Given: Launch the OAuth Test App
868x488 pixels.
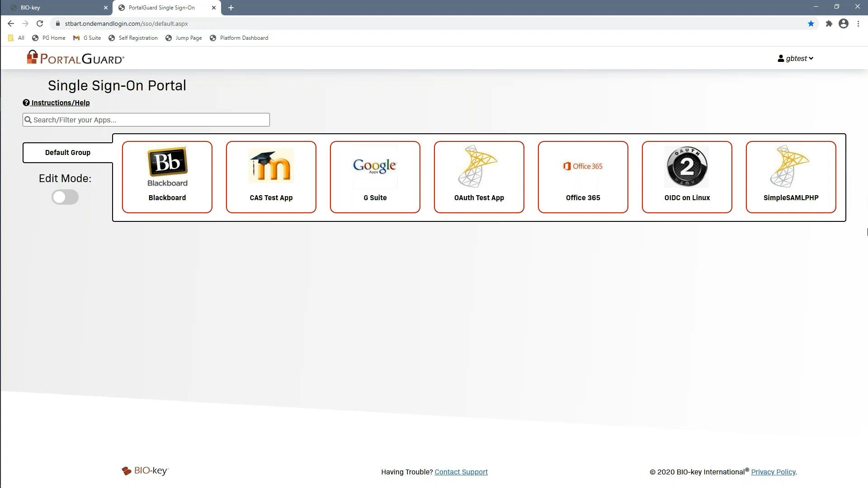Looking at the screenshot, I should (479, 177).
